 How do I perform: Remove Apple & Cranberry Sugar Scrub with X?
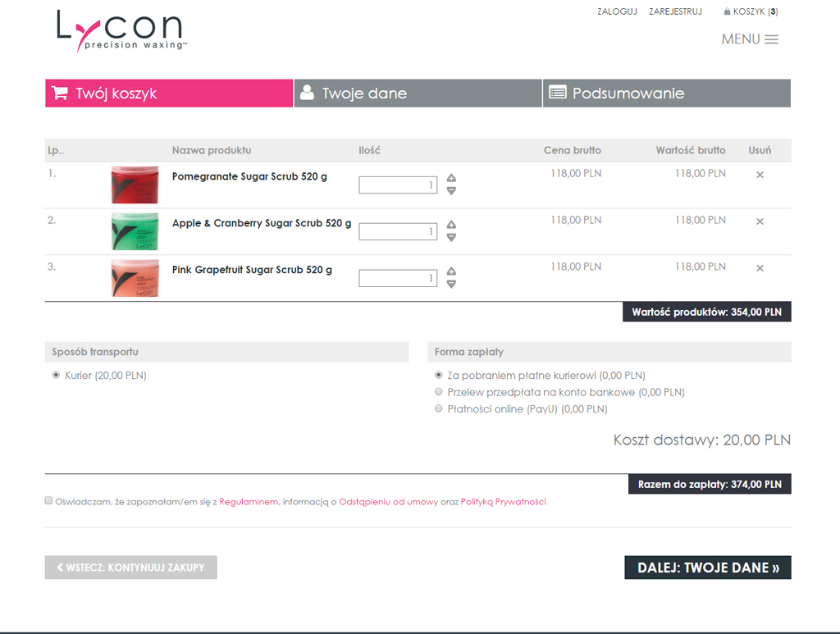pyautogui.click(x=760, y=221)
